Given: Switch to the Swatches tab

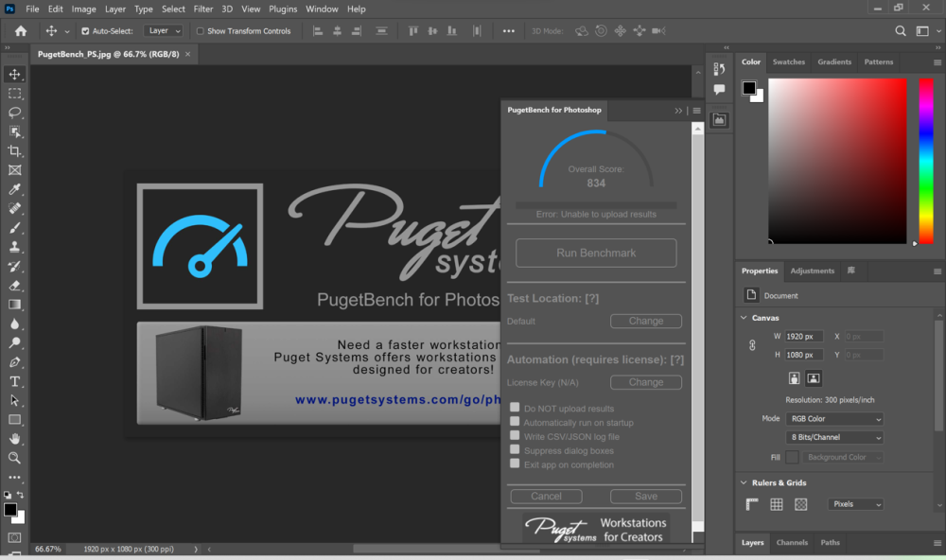Looking at the screenshot, I should tap(789, 62).
